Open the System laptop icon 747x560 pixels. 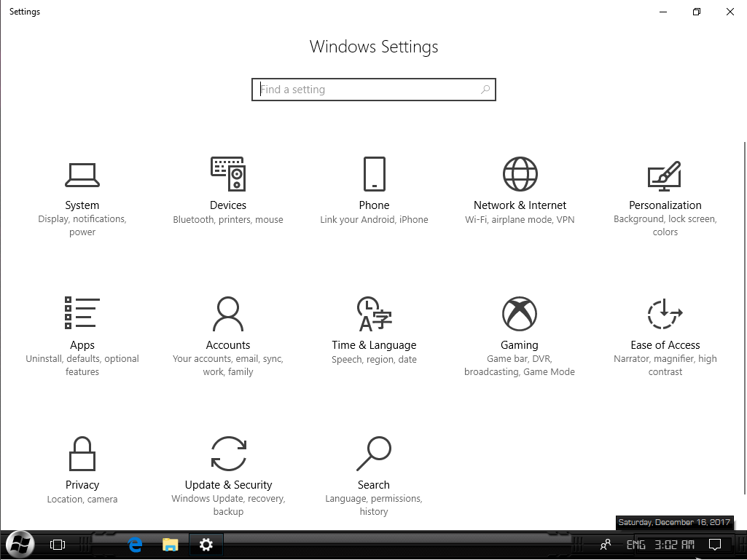click(x=82, y=175)
